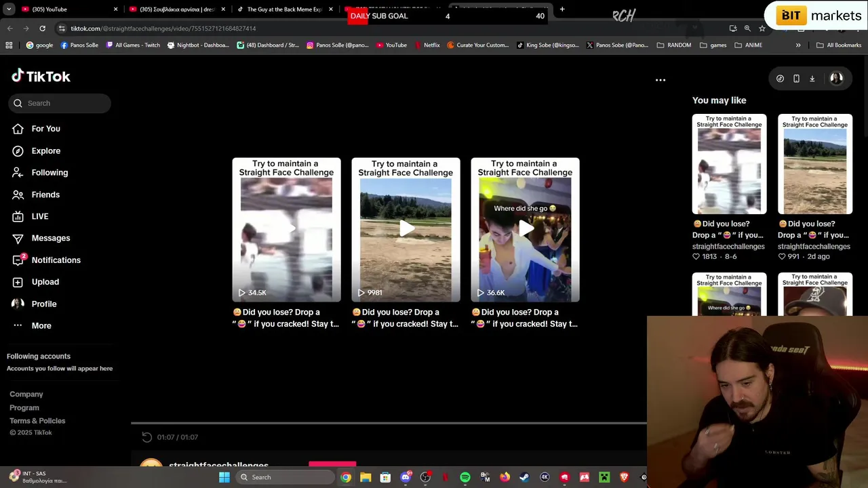The image size is (868, 488).
Task: Open the profile avatar menu top right
Action: click(836, 78)
